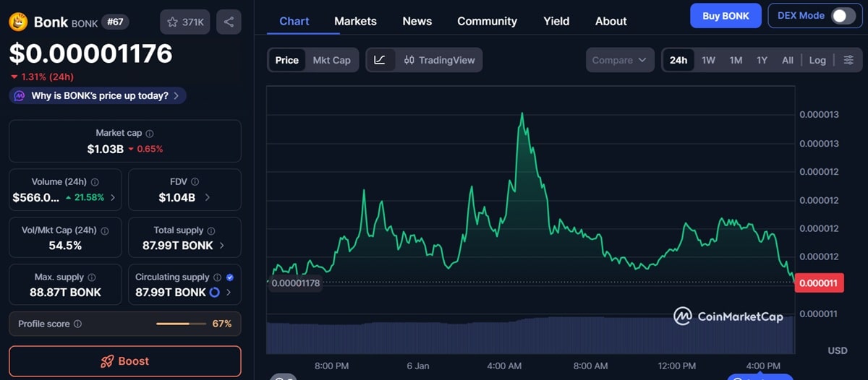The height and width of the screenshot is (380, 868).
Task: Click the Vol/Mkt Cap info icon
Action: click(105, 230)
